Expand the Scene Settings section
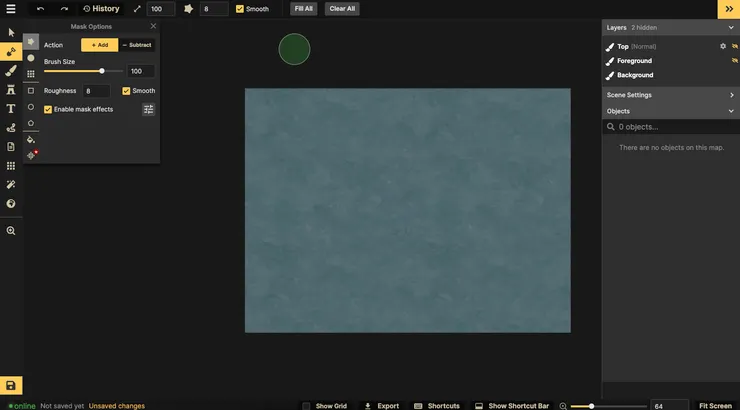 (x=731, y=95)
